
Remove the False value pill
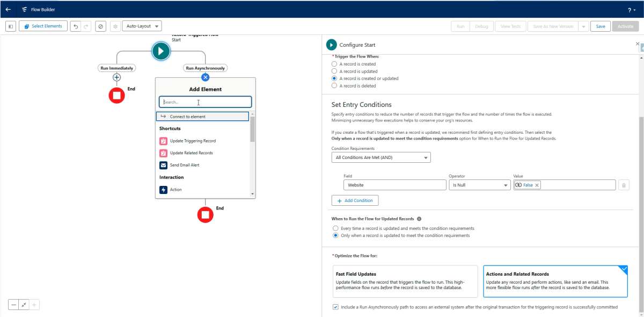tap(537, 185)
